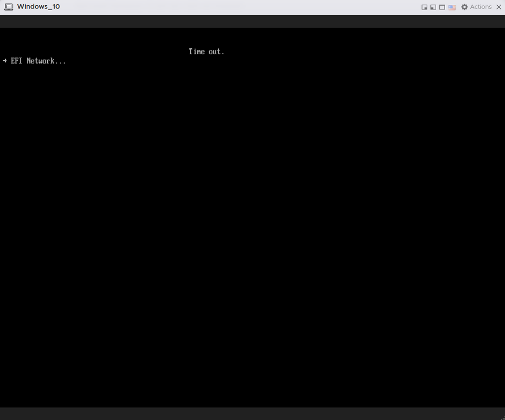This screenshot has height=420, width=505.
Task: Click the gear icon beside Actions
Action: 465,7
